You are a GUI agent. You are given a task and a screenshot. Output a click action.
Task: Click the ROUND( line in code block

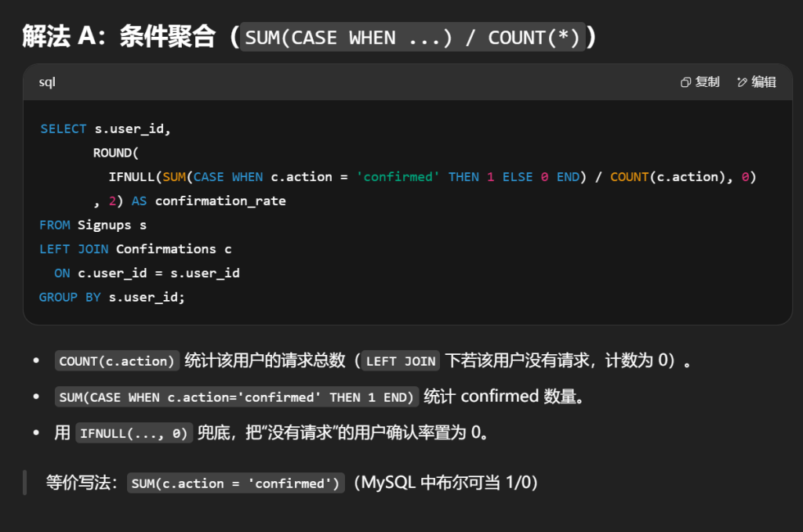(115, 153)
